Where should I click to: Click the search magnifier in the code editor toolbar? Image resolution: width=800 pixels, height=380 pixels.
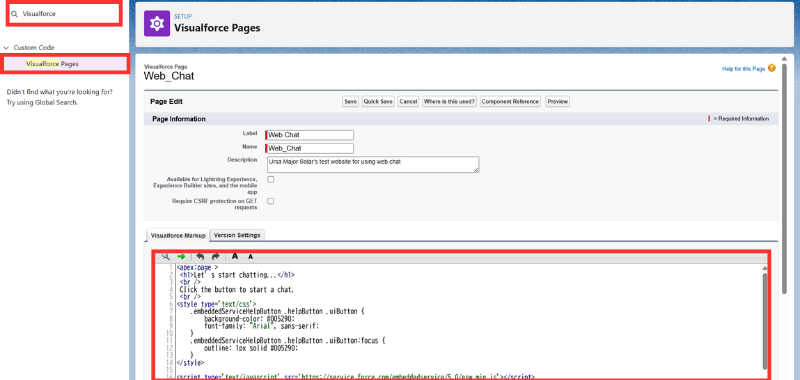tap(166, 256)
